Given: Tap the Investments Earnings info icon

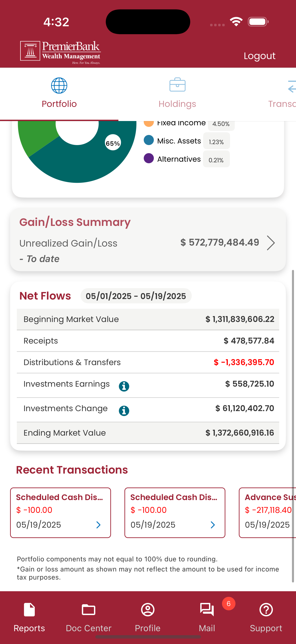Looking at the screenshot, I should pos(124,386).
